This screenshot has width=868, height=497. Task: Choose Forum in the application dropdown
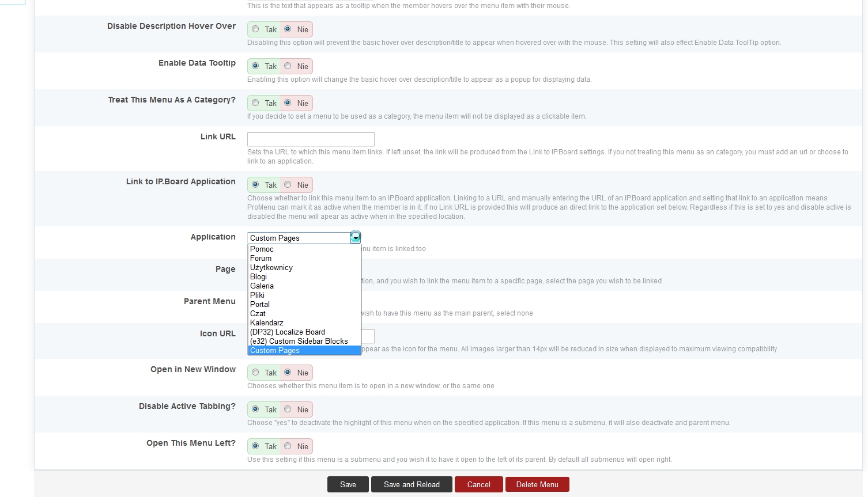(x=261, y=258)
